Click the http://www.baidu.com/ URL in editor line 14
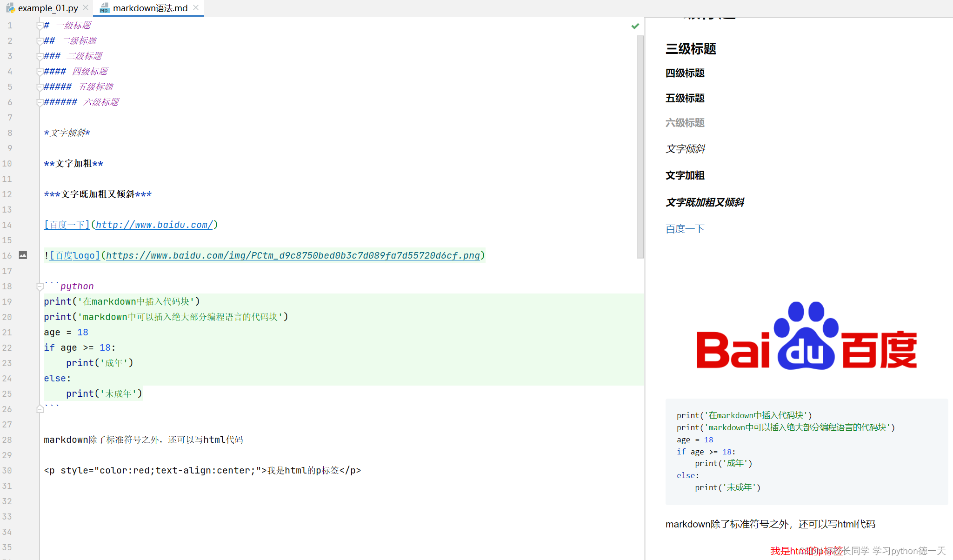953x560 pixels. pyautogui.click(x=154, y=225)
